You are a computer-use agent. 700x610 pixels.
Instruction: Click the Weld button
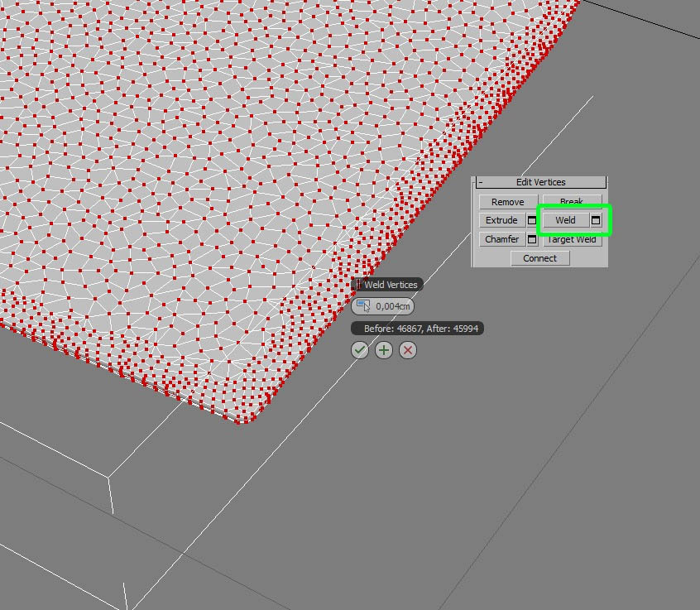click(565, 220)
